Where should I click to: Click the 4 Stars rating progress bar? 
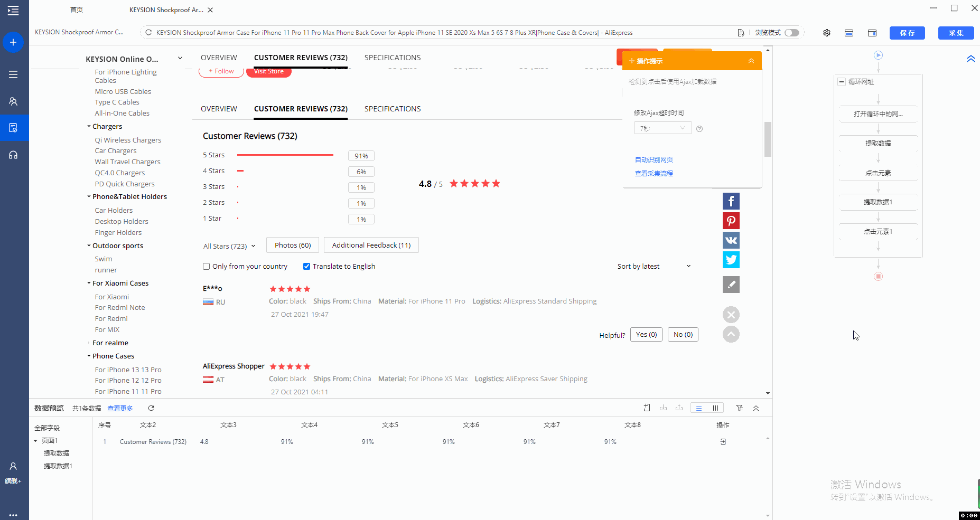(x=240, y=171)
